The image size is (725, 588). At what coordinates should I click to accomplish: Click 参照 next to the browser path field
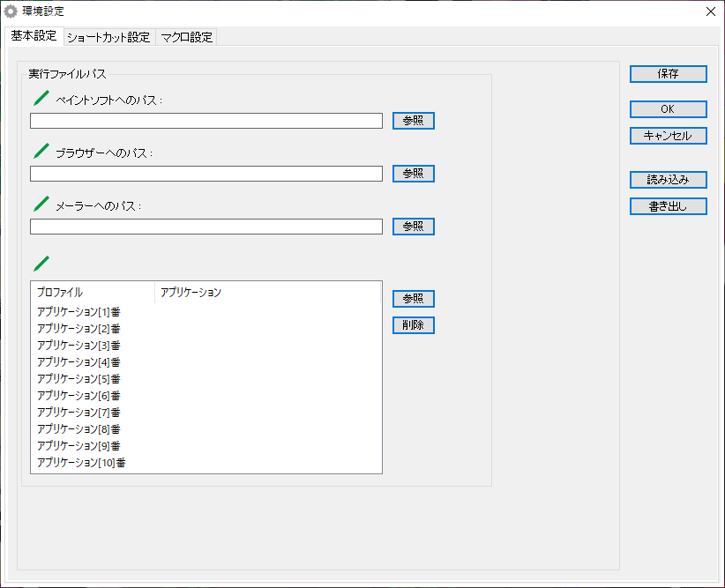click(x=413, y=174)
